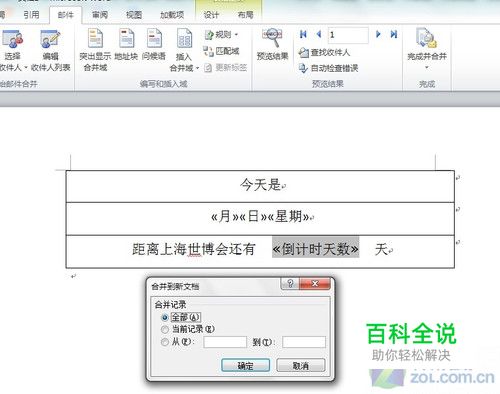Expand Finish & Merge dropdown arrow
The image size is (500, 394).
427,68
